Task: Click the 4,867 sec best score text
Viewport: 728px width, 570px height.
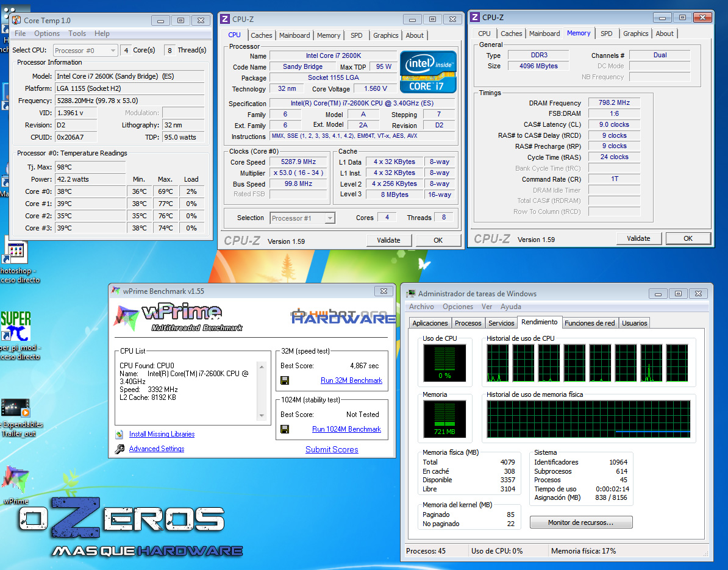Action: pyautogui.click(x=365, y=366)
